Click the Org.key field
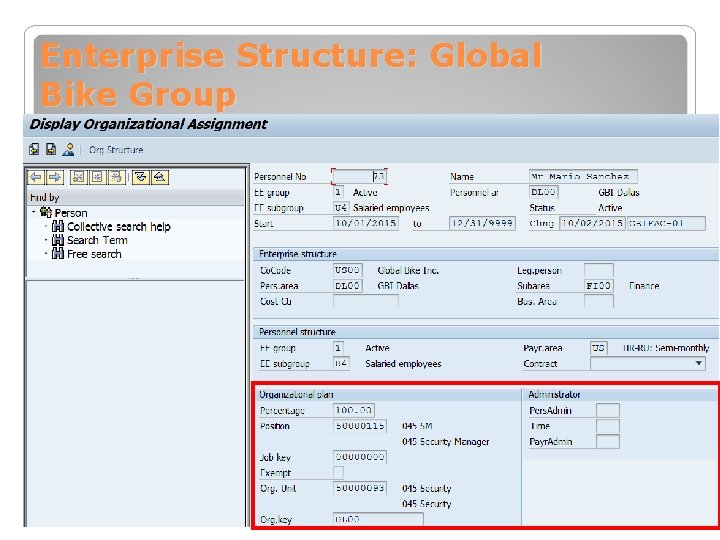This screenshot has width=720, height=540. click(x=377, y=519)
